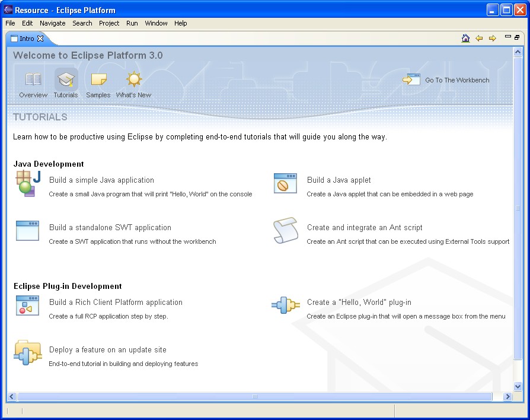Click the Tutorials label under the icon
530x420 pixels.
click(x=66, y=95)
